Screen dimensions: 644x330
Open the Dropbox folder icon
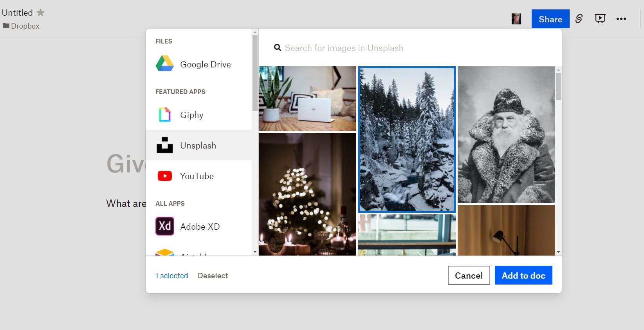tap(6, 26)
